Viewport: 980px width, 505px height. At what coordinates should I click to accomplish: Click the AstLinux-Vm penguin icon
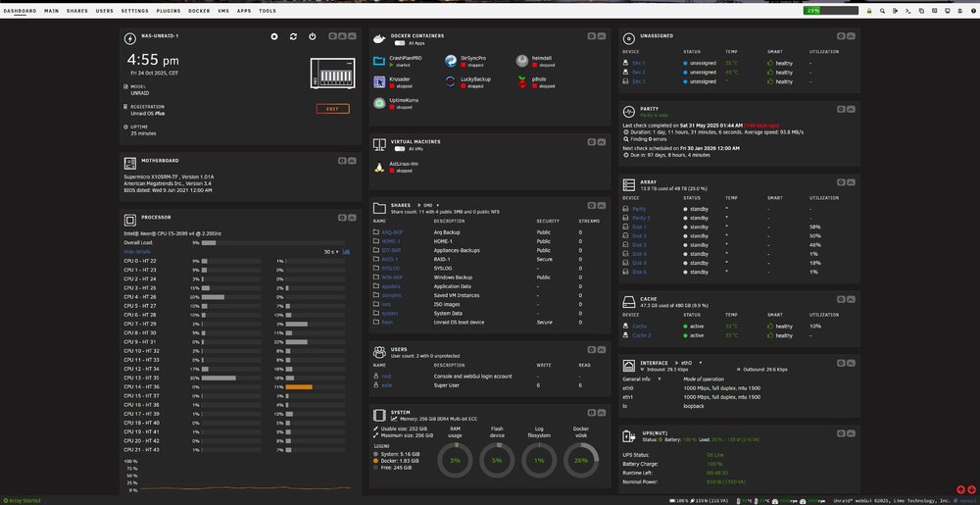(x=378, y=167)
